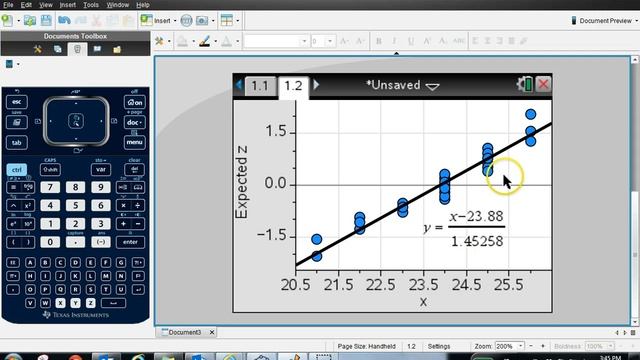Open Document Tools wrench icon in toolbox
The width and height of the screenshot is (640, 360).
[x=38, y=49]
